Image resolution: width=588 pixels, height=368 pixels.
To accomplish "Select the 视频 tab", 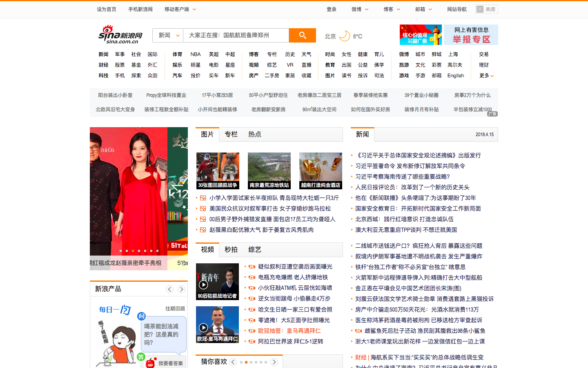I will 207,249.
